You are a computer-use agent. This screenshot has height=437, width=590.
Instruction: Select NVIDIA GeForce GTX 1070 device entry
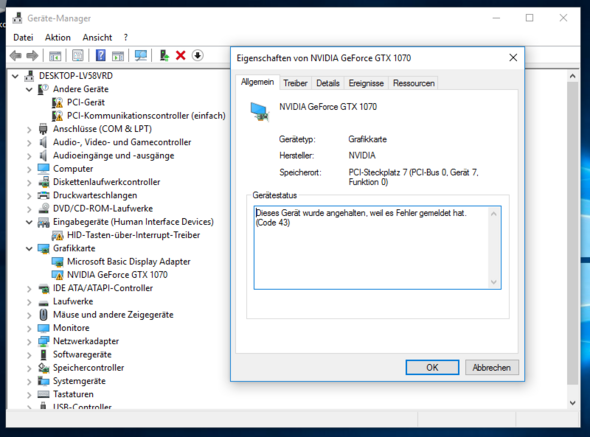(x=117, y=275)
